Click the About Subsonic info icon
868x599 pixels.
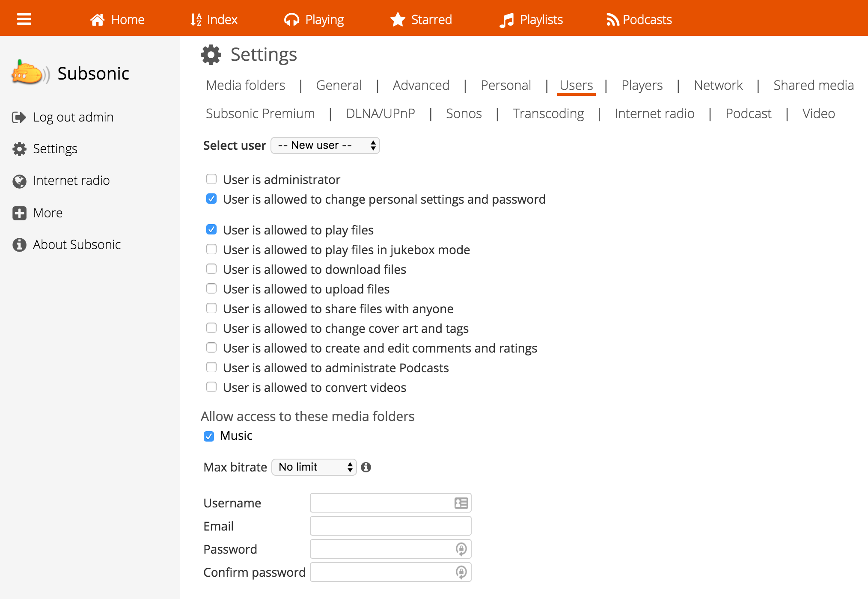click(x=19, y=245)
